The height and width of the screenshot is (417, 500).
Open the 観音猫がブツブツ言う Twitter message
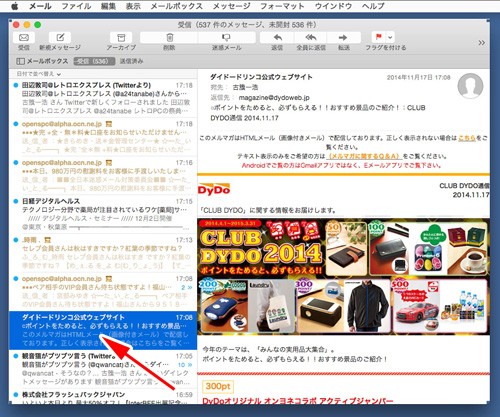click(x=103, y=369)
